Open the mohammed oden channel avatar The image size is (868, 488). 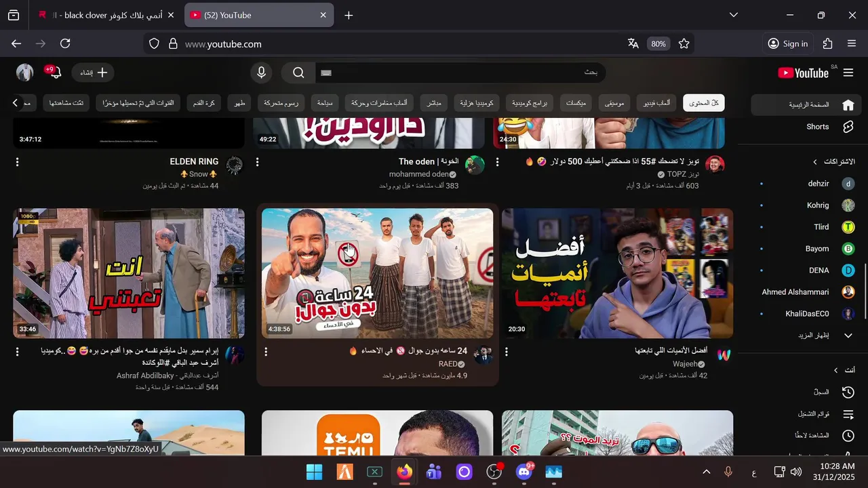click(x=475, y=165)
